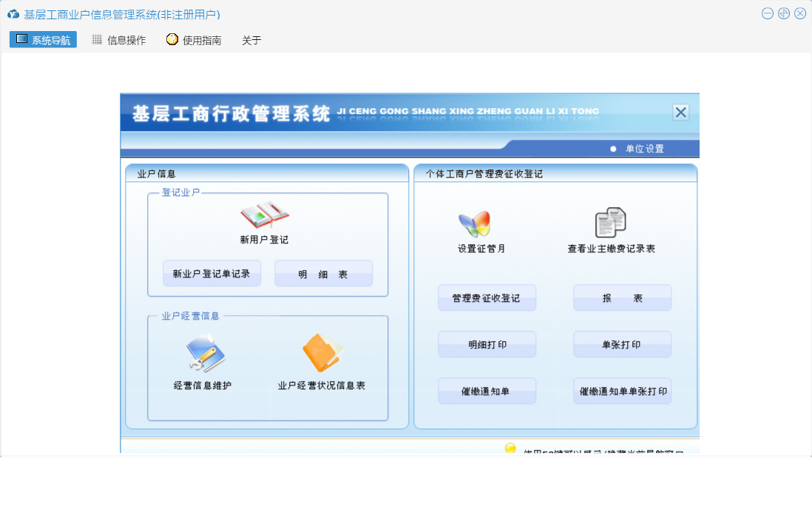Open the 业户经营状况信息表 folder icon

point(322,353)
